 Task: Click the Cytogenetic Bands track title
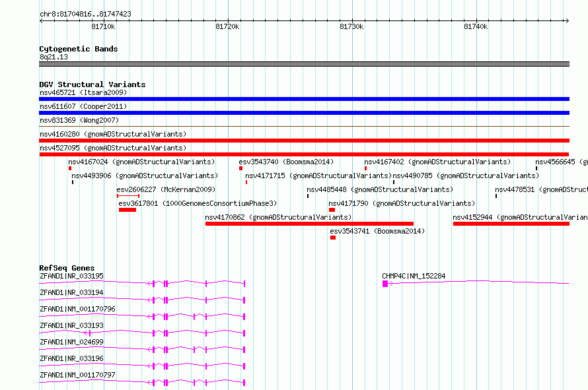pyautogui.click(x=79, y=49)
